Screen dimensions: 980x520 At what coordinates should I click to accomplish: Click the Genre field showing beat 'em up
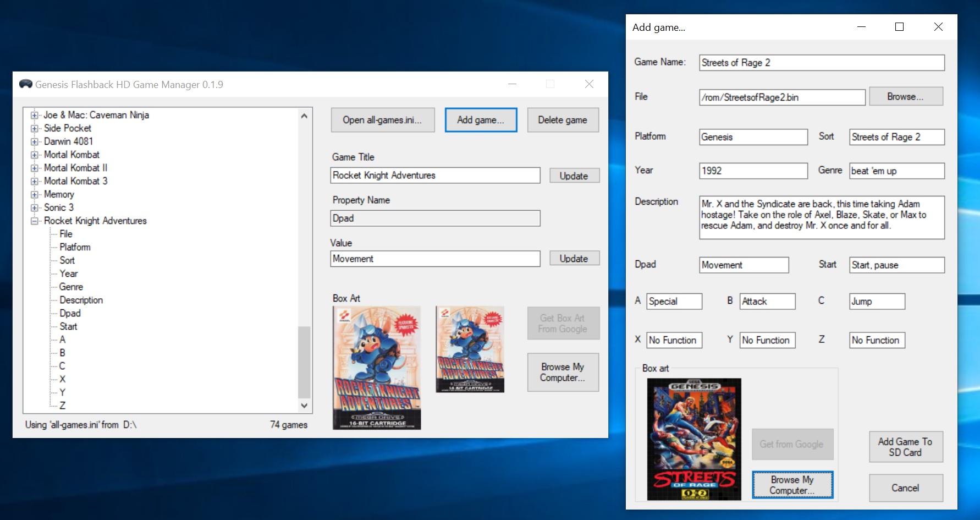(x=897, y=171)
